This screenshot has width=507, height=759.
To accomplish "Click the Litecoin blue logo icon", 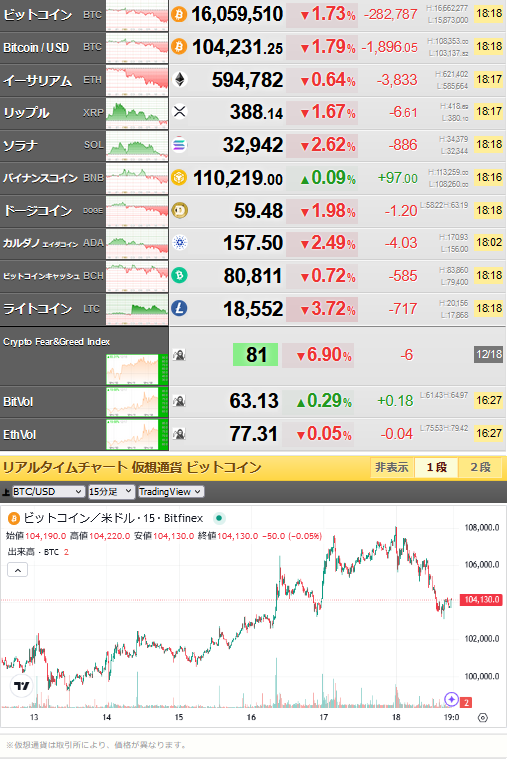I will point(179,308).
